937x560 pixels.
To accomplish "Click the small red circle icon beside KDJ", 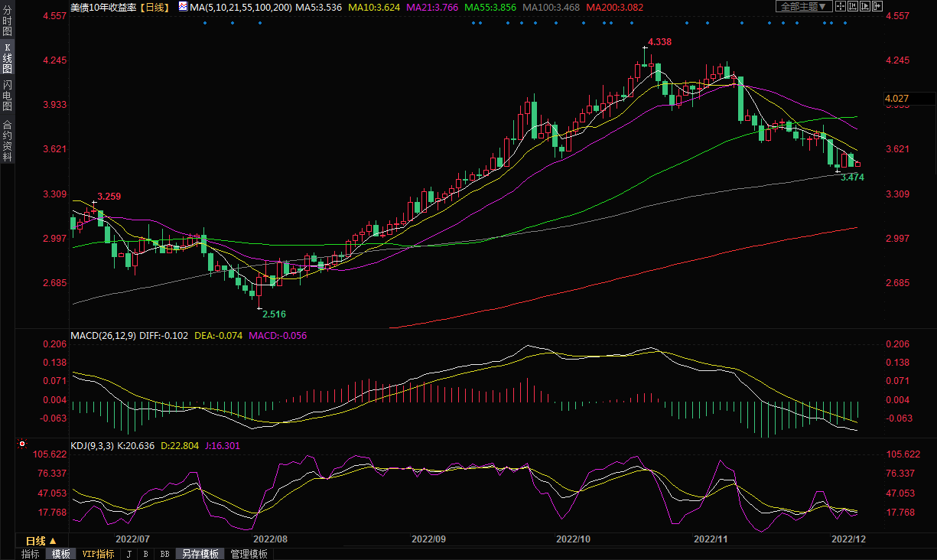I will pyautogui.click(x=21, y=444).
